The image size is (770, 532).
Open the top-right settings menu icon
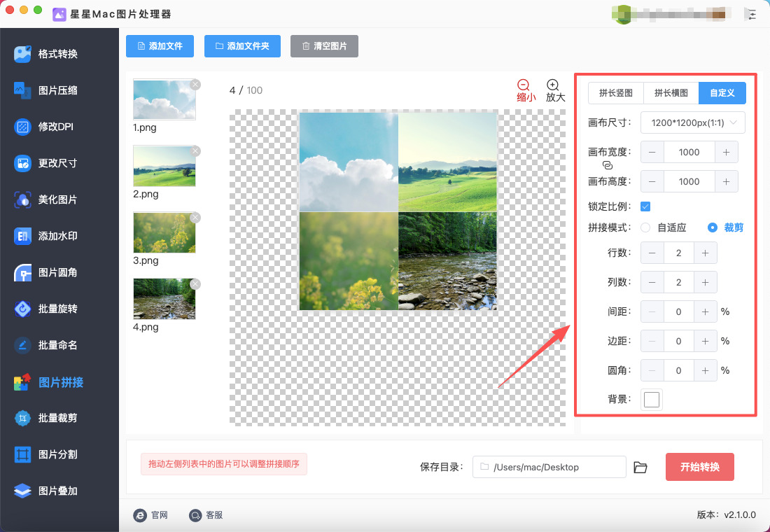tap(750, 14)
